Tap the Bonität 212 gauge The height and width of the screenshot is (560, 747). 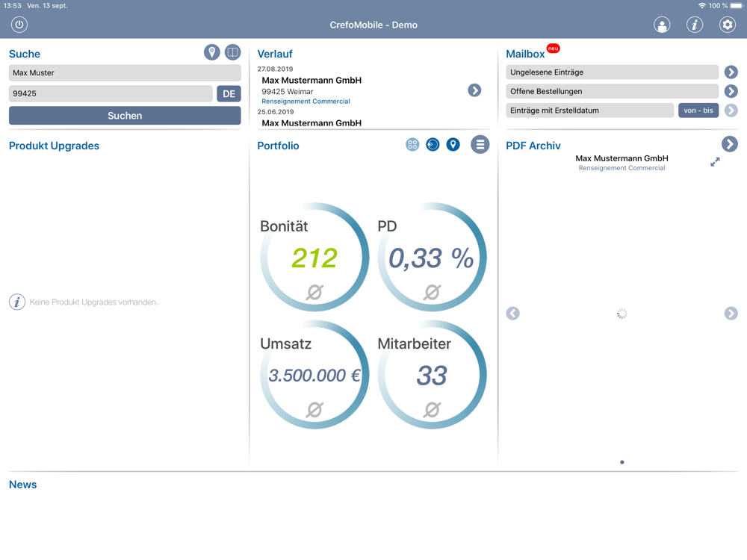pos(314,257)
